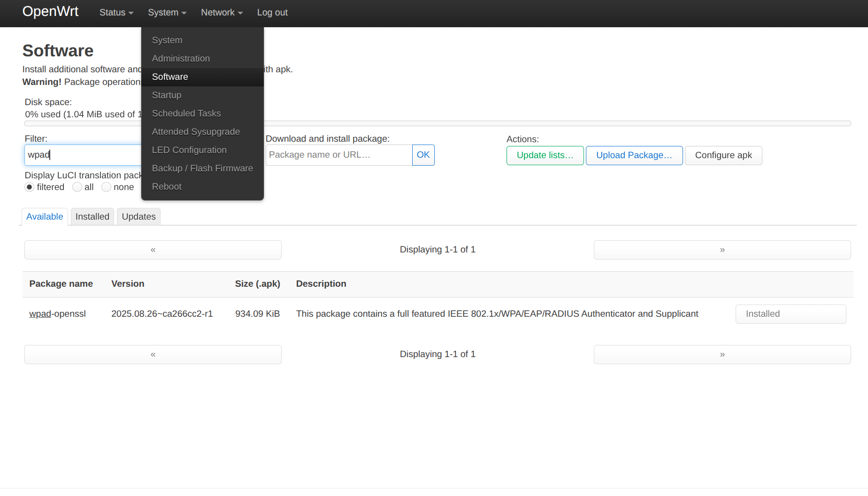Expand the Status dropdown menu
Image resolution: width=868 pixels, height=496 pixels.
pos(116,13)
